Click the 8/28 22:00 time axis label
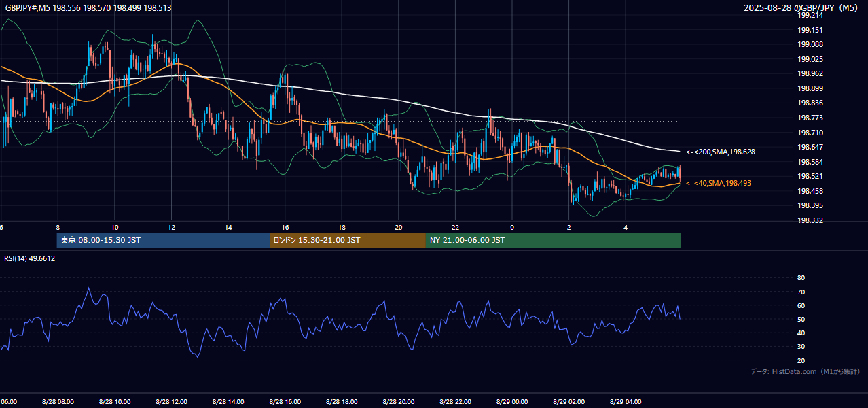The width and height of the screenshot is (868, 408). coord(455,401)
